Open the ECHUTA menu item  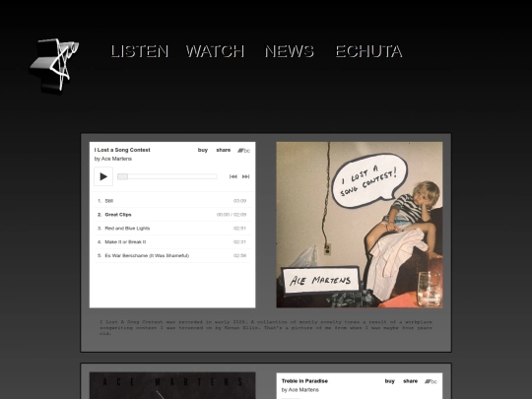(368, 51)
